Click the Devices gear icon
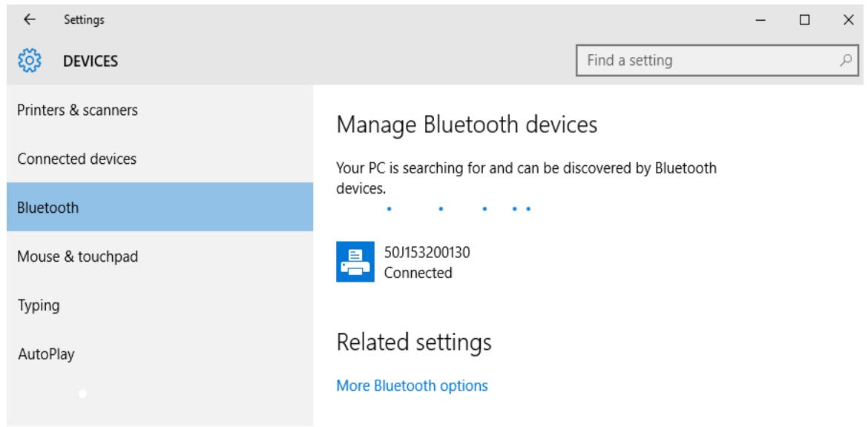The image size is (868, 427). click(x=30, y=60)
